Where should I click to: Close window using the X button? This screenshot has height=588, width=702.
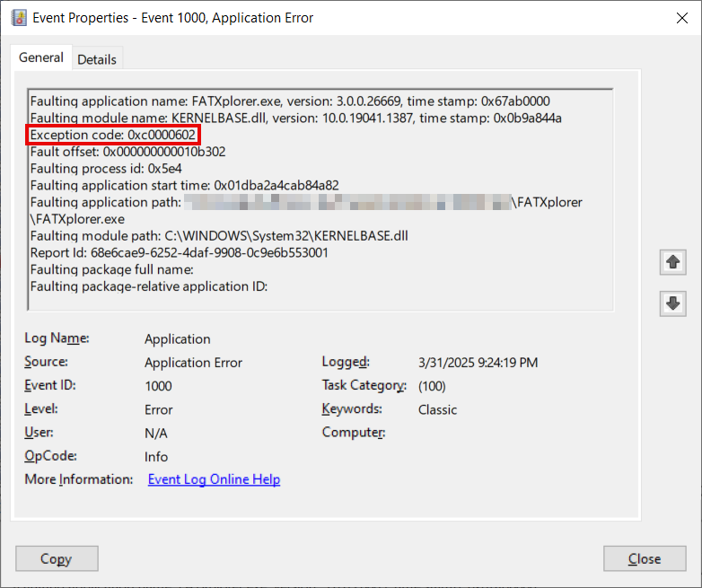[682, 18]
